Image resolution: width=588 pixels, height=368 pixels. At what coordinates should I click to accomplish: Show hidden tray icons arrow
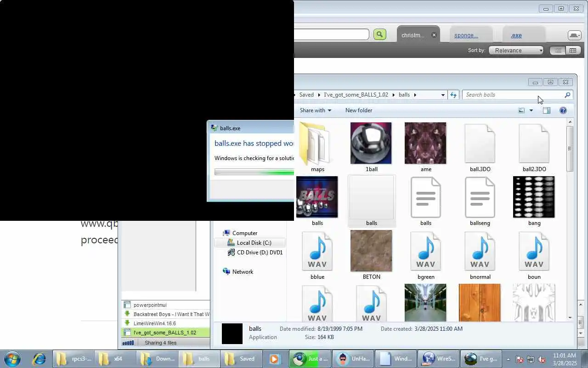click(508, 359)
